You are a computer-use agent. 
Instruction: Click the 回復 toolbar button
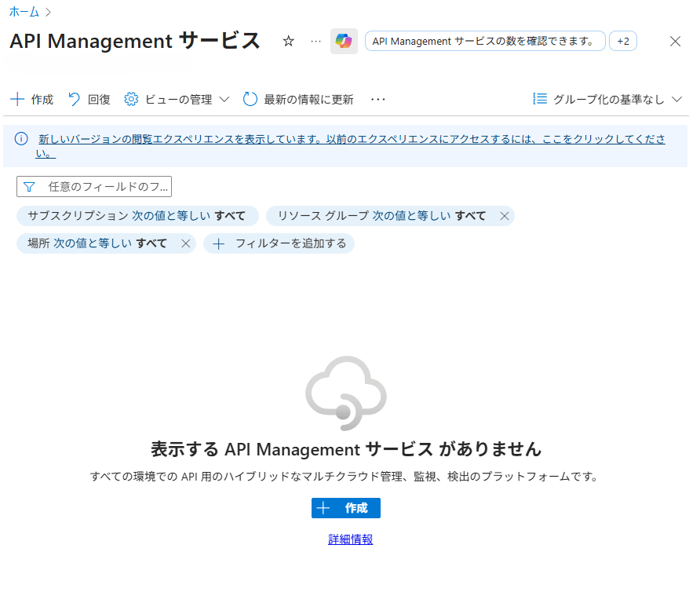point(89,99)
